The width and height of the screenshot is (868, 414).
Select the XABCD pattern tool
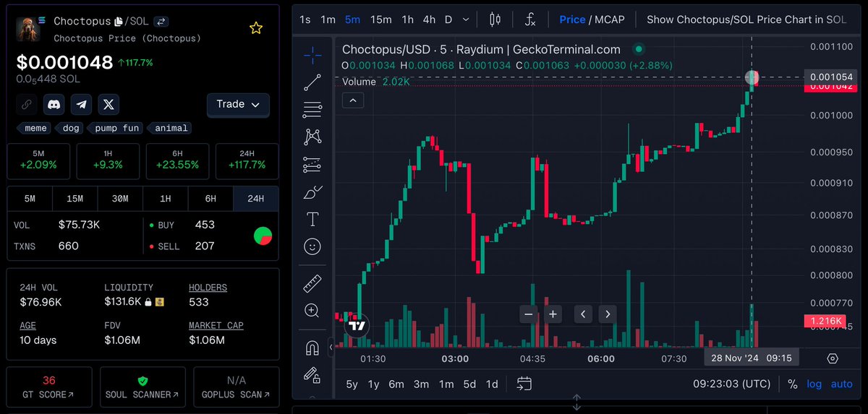pyautogui.click(x=312, y=137)
